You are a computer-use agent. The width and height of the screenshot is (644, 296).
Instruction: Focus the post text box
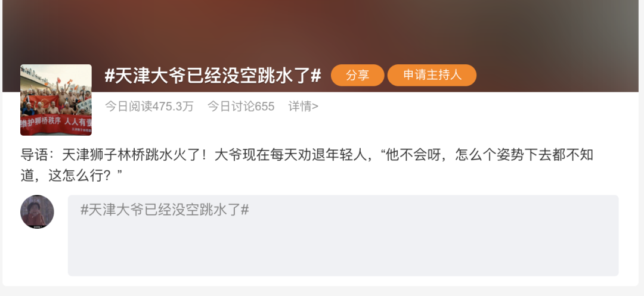(x=343, y=235)
